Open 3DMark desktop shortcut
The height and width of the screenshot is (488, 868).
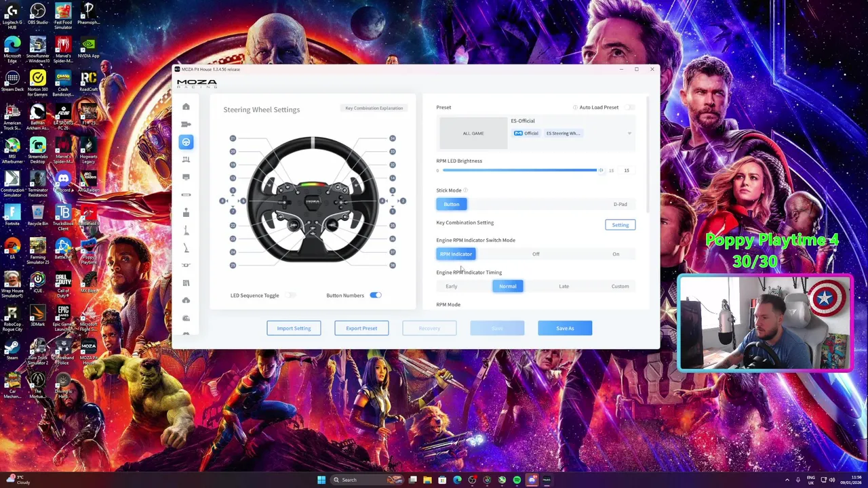click(38, 317)
